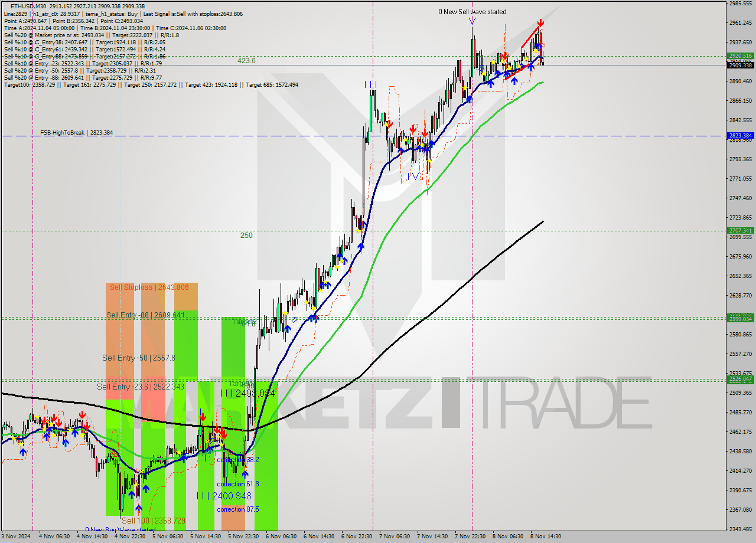Click the green 423.6 level label
The height and width of the screenshot is (543, 756).
246,61
